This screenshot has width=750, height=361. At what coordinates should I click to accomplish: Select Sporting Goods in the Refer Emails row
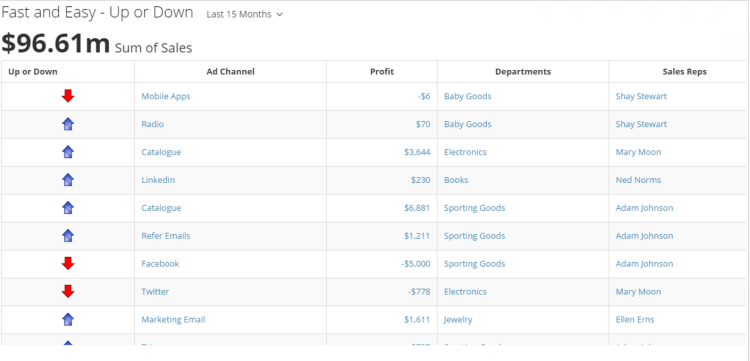coord(474,236)
